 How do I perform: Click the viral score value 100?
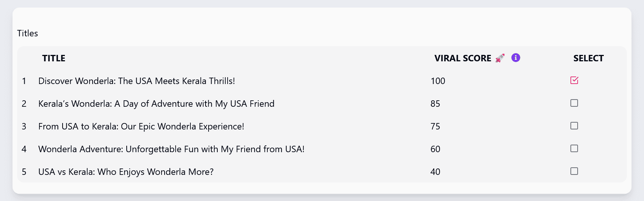click(x=438, y=81)
